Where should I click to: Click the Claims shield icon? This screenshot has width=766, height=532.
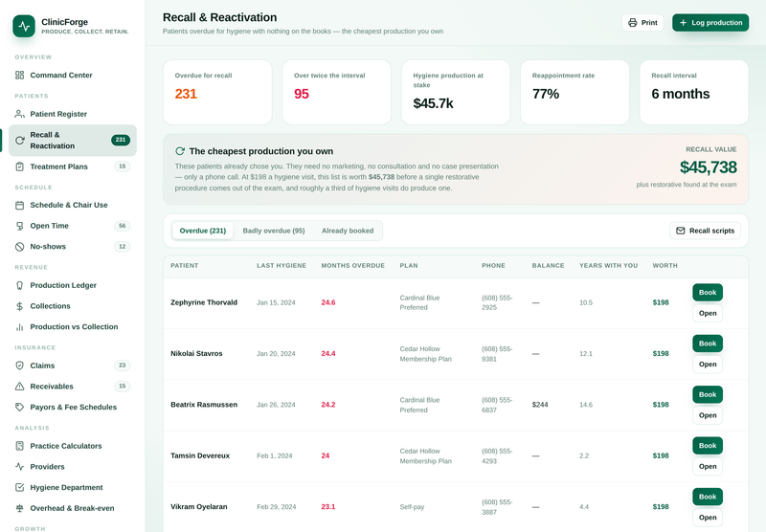pos(19,366)
